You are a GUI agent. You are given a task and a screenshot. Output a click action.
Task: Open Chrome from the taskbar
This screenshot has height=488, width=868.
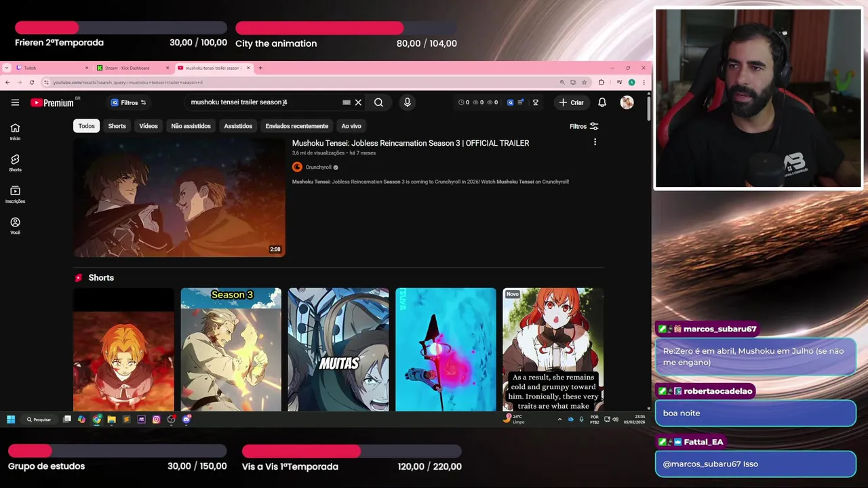point(96,420)
